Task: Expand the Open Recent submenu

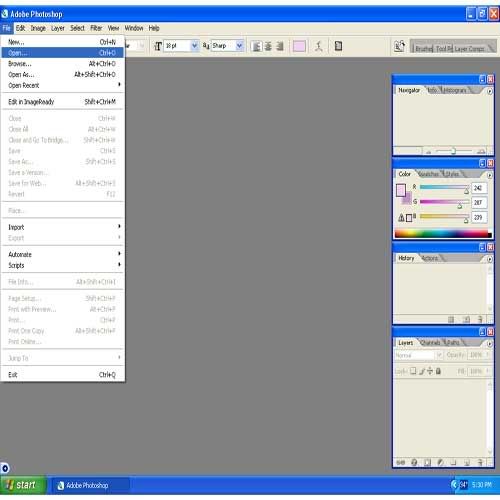Action: (62, 85)
